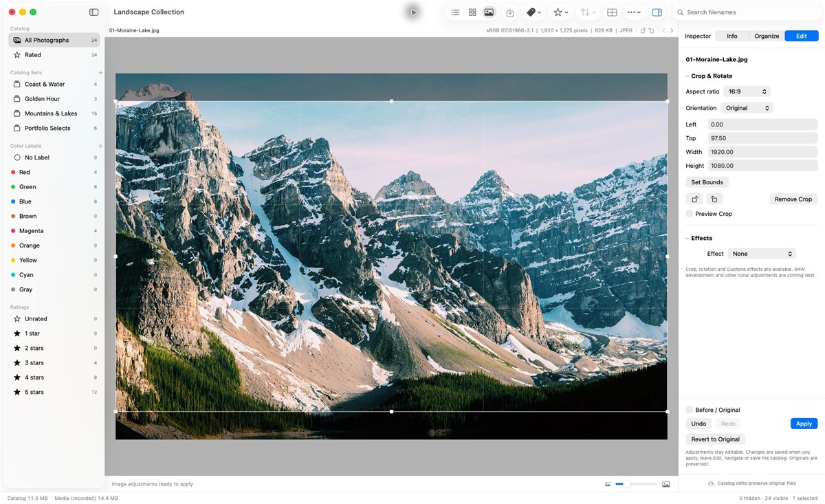The width and height of the screenshot is (825, 504).
Task: Click the Width value field
Action: click(762, 152)
